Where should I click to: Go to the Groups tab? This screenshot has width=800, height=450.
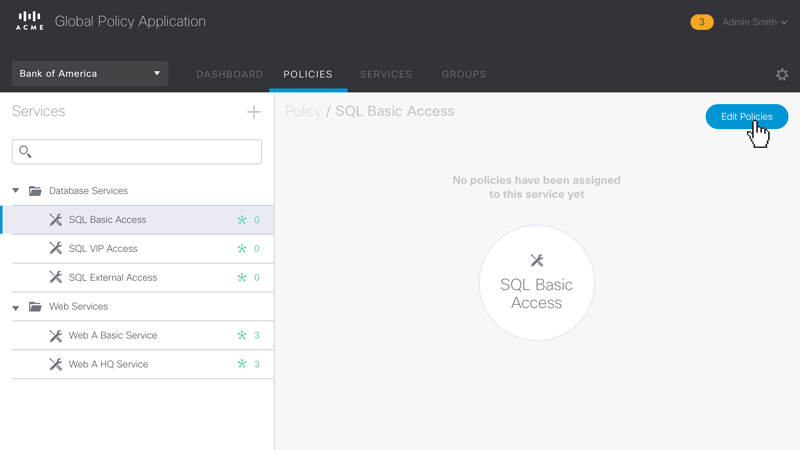tap(464, 74)
